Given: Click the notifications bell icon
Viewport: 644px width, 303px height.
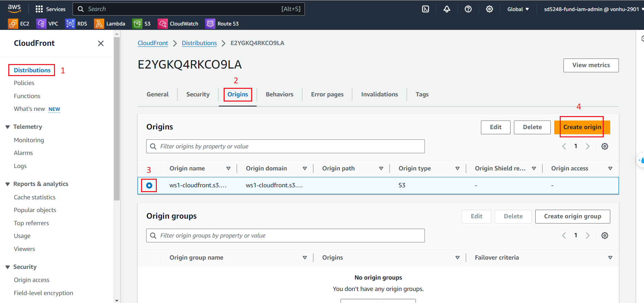Looking at the screenshot, I should (x=447, y=9).
